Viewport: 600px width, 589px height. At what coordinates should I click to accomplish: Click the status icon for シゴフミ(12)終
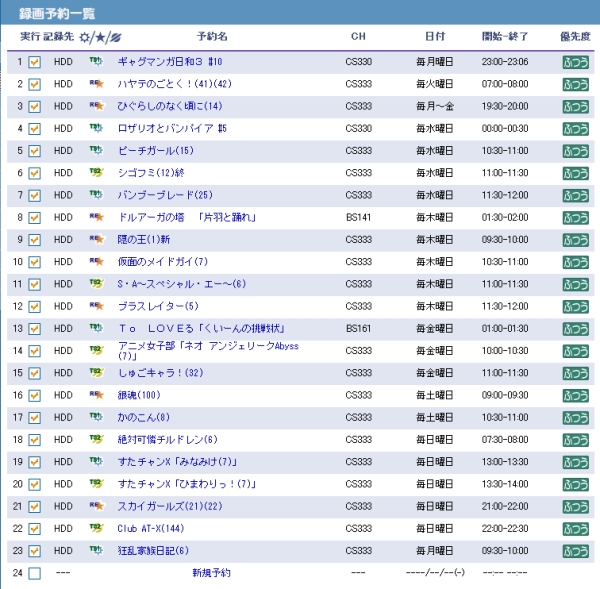pyautogui.click(x=96, y=173)
